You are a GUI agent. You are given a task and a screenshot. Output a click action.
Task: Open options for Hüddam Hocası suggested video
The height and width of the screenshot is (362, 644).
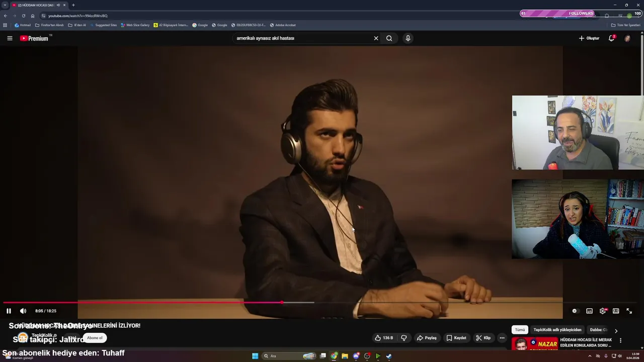pos(620,340)
